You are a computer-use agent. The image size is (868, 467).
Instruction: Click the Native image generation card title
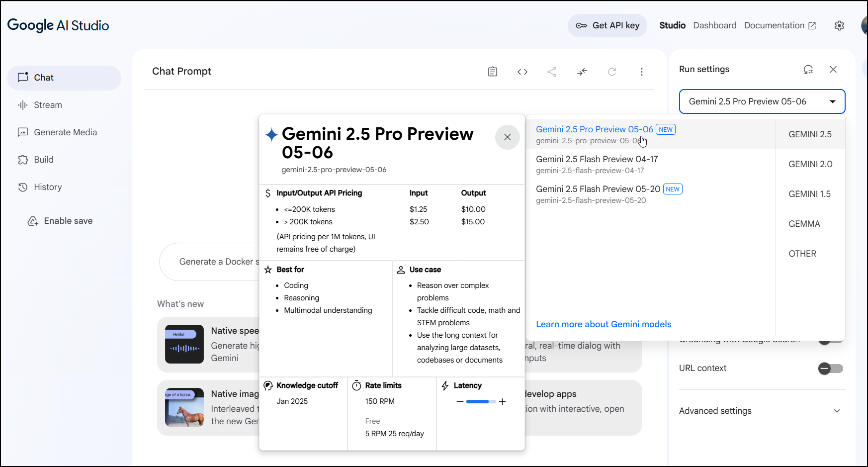[x=235, y=394]
